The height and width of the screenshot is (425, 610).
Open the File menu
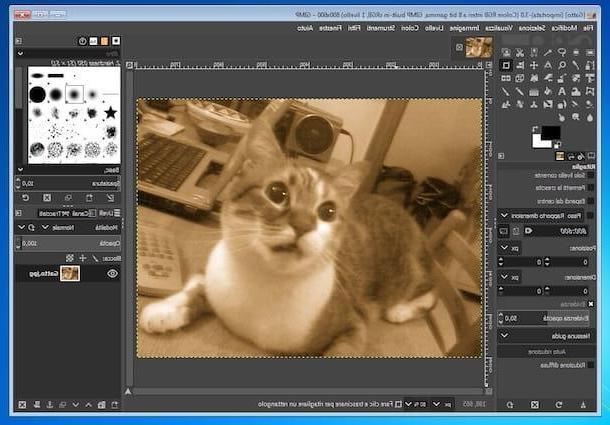[588, 28]
